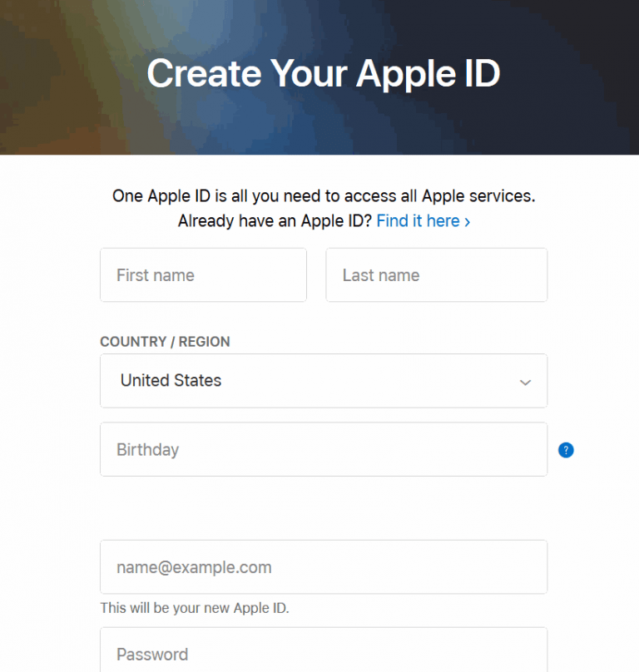Click the word 'Apple' in the page heading

tap(399, 74)
